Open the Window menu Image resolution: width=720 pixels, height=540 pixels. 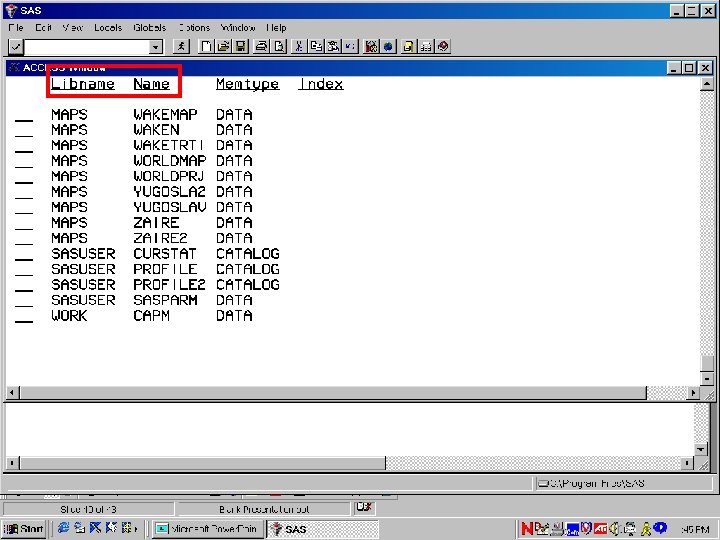238,28
